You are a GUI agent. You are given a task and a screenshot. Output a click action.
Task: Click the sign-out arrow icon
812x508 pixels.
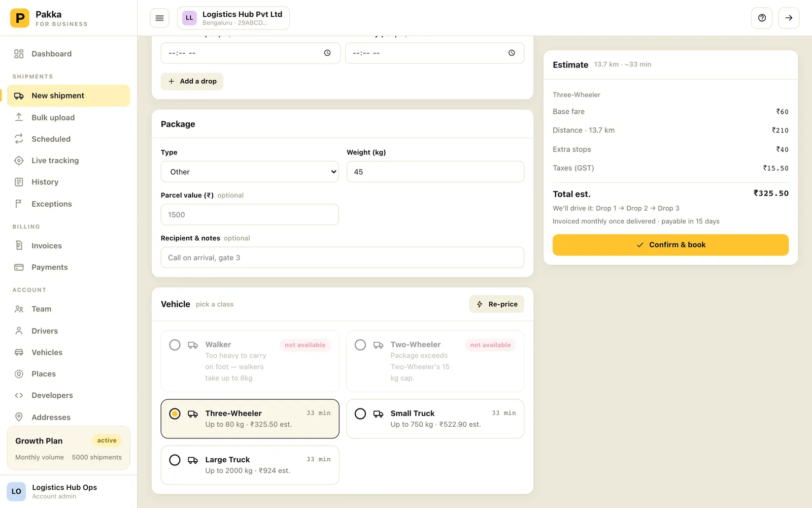pos(789,18)
